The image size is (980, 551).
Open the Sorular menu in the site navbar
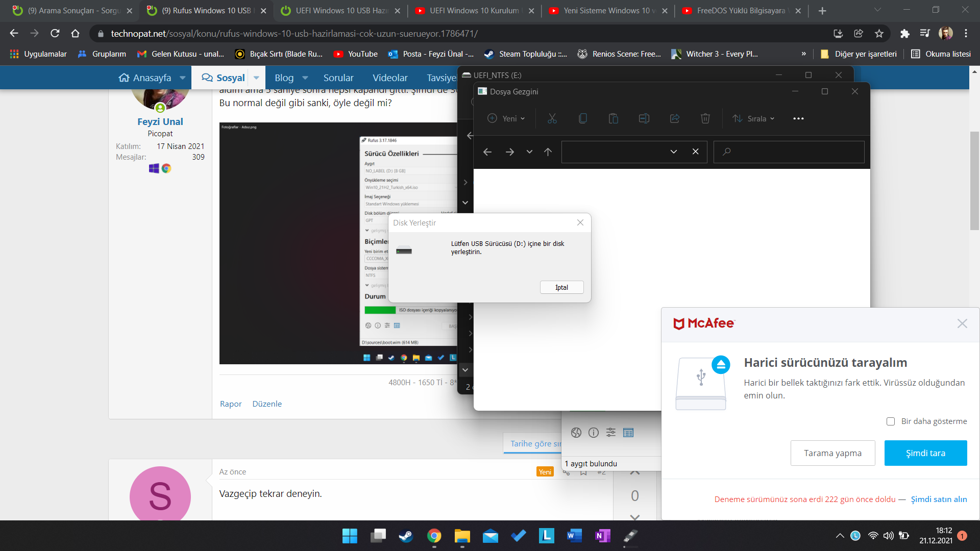[x=338, y=78]
